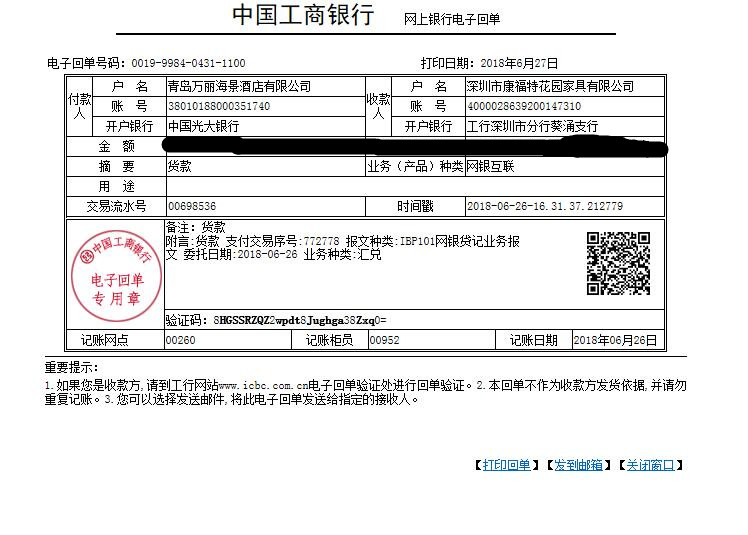Click the 备注: 货款 remark line
This screenshot has height=535, width=748.
click(195, 227)
